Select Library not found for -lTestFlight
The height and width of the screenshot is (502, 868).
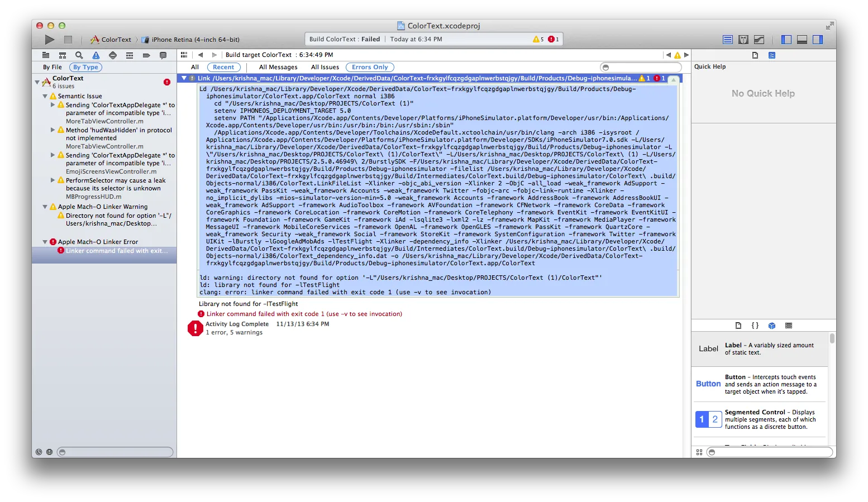click(249, 304)
